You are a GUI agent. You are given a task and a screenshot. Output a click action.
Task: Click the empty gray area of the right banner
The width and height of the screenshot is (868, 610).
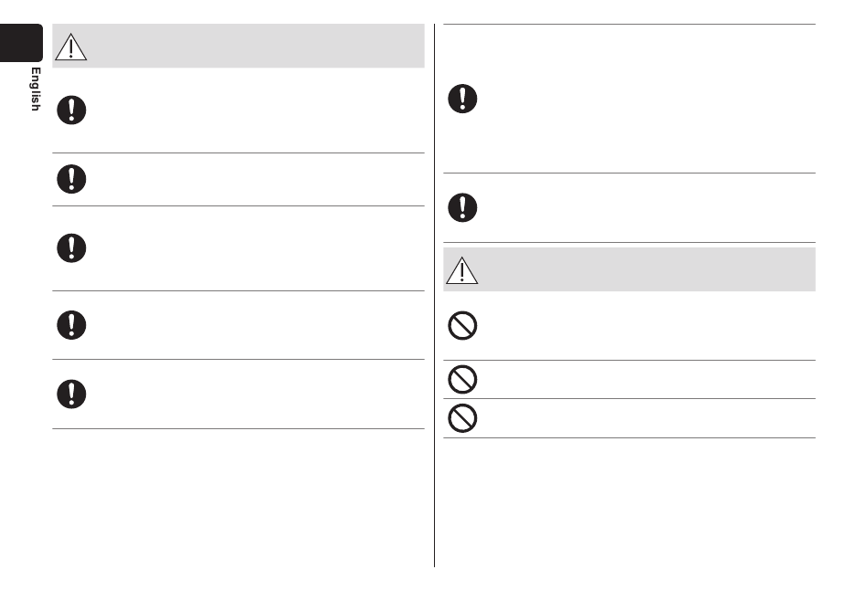647,269
